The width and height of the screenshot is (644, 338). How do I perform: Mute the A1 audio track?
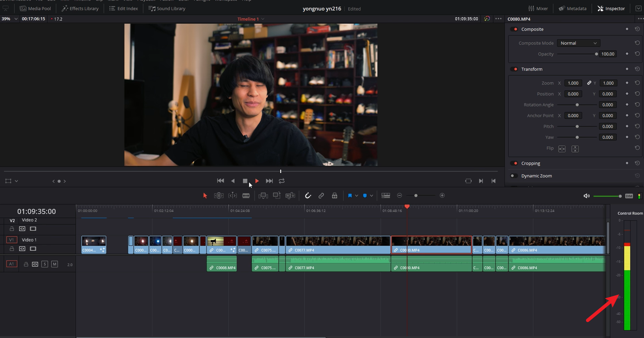(x=55, y=264)
